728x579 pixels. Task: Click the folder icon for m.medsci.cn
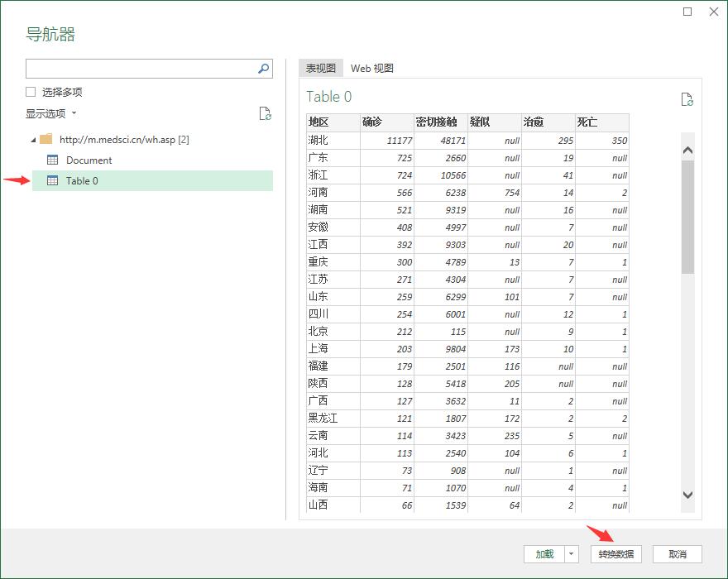pyautogui.click(x=46, y=140)
